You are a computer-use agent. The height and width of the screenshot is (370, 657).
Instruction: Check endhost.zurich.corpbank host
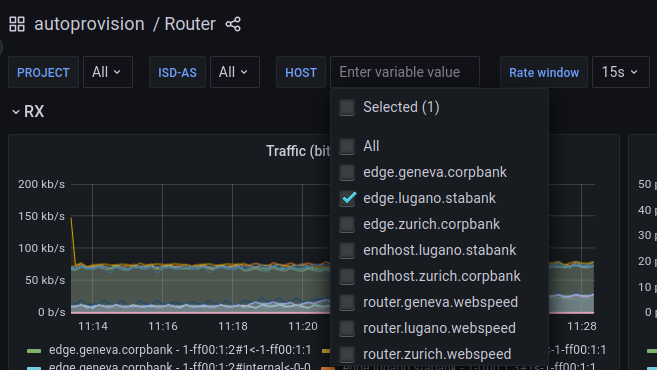[347, 276]
